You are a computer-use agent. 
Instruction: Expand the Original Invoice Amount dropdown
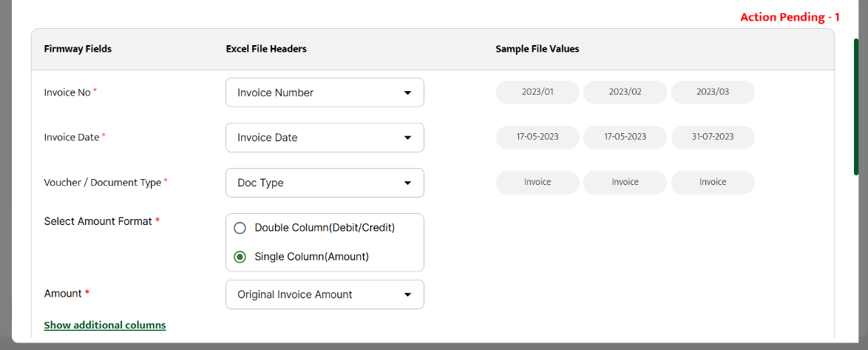point(324,295)
